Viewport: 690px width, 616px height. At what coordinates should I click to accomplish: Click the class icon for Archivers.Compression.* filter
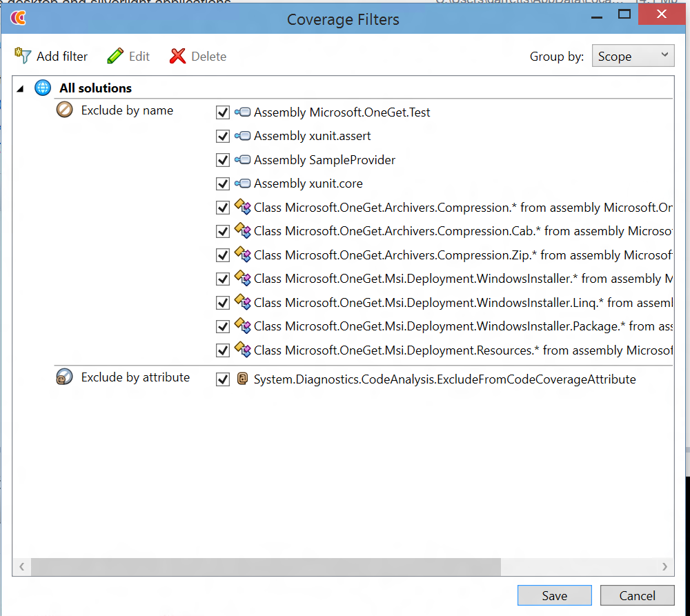[x=242, y=206]
